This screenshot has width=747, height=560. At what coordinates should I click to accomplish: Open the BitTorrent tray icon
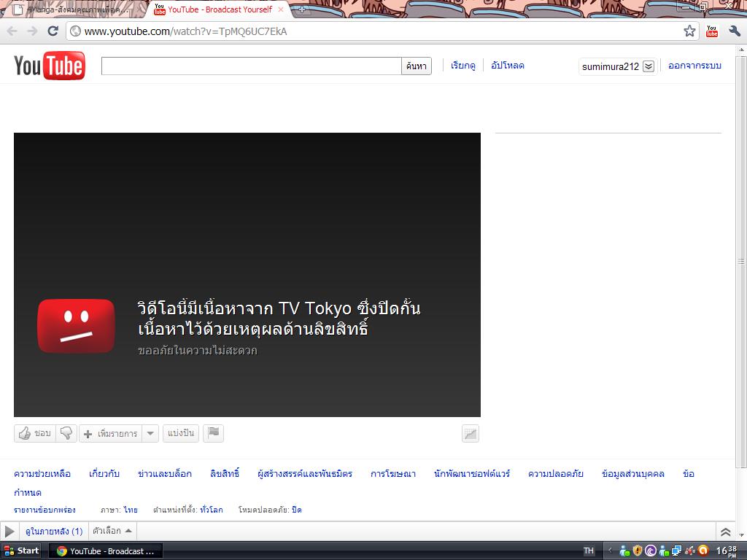(650, 551)
